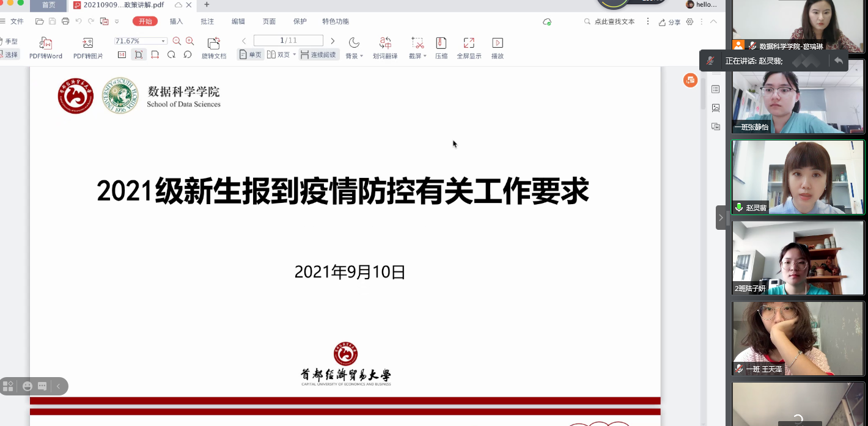Expand the quick access toolbar customize arrow
Viewport: 868px width, 426px height.
117,21
